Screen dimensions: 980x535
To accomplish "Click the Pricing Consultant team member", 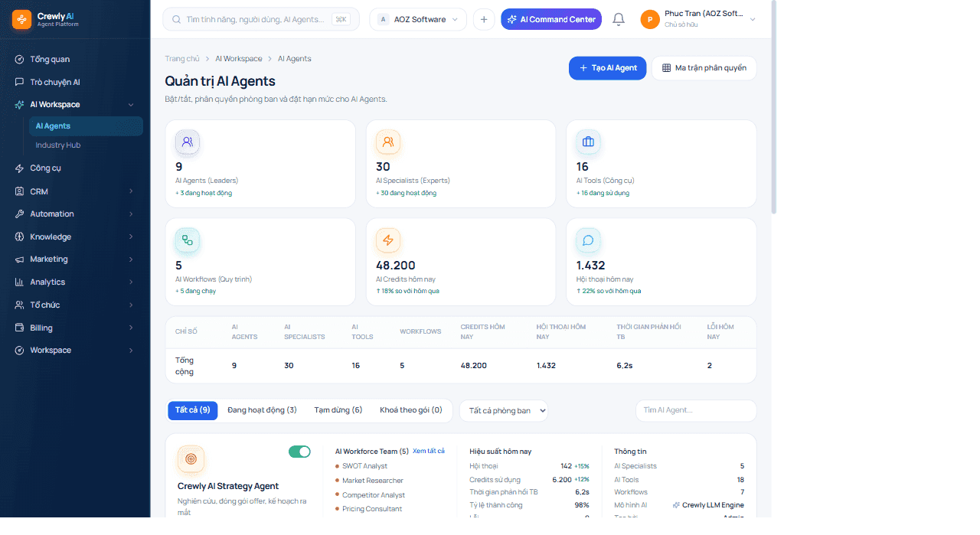I will pos(372,509).
